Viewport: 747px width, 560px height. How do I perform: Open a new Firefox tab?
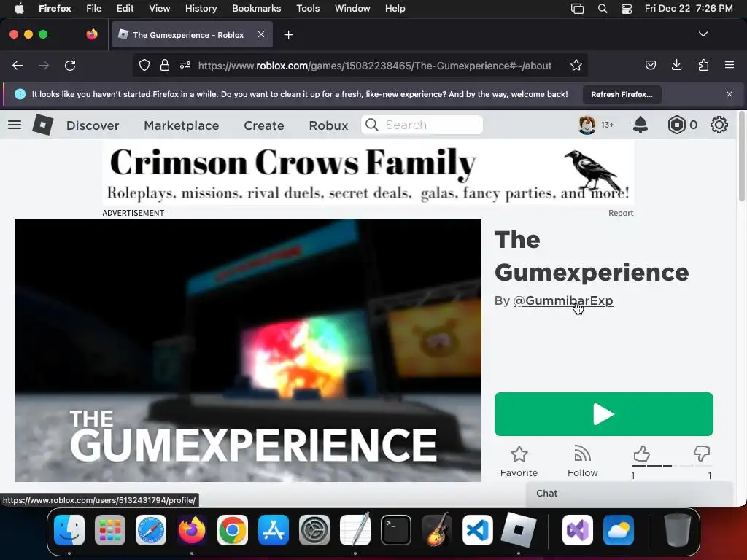(288, 35)
